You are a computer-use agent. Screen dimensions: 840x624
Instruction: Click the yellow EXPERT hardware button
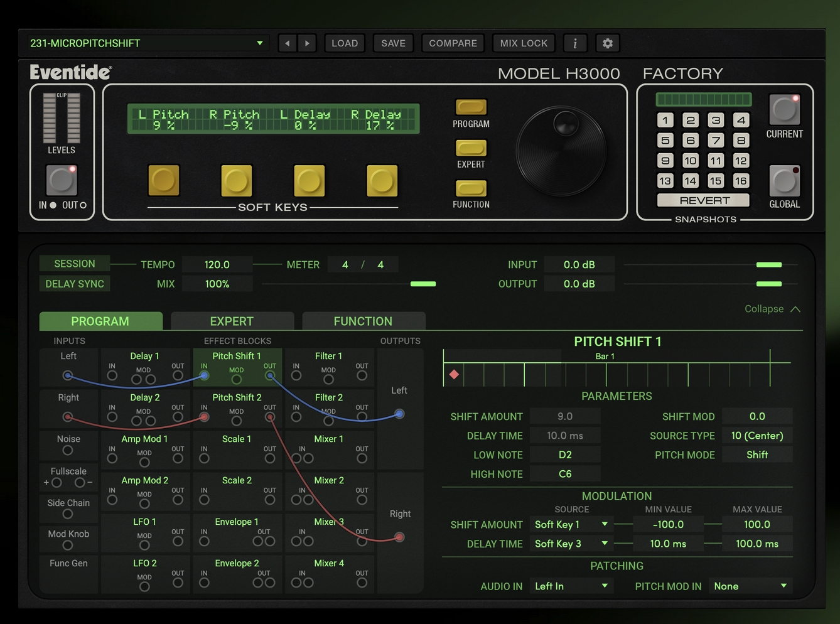[471, 148]
